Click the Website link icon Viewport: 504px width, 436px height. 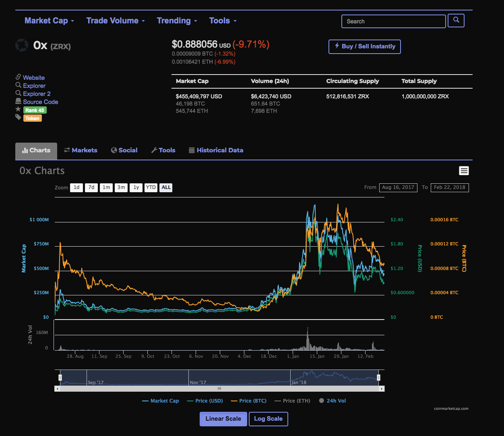coord(19,77)
